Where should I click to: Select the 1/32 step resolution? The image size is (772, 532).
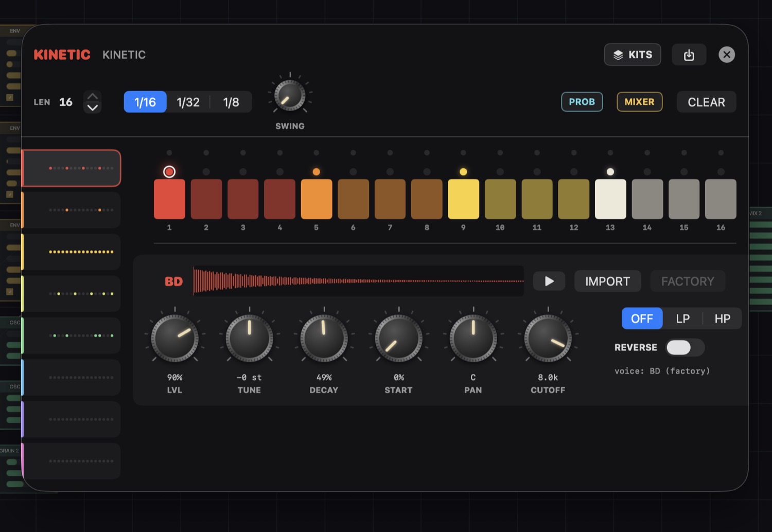tap(188, 102)
